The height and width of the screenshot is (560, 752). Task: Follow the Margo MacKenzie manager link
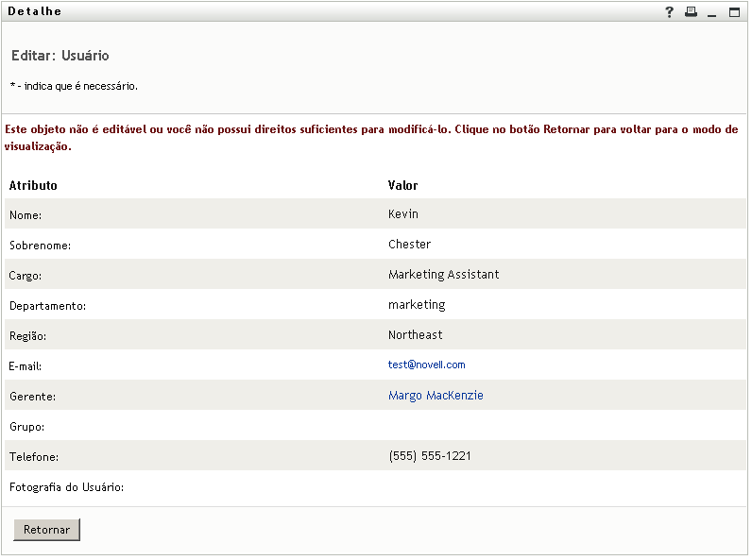click(436, 396)
